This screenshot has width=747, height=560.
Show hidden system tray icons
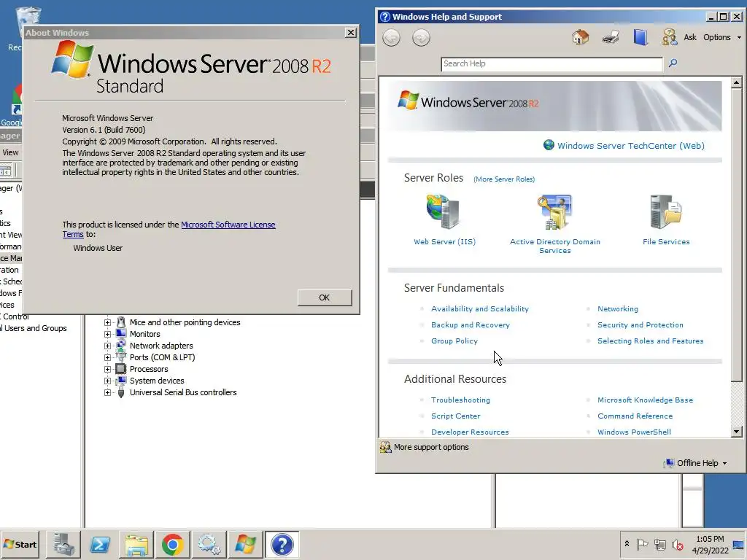click(x=627, y=543)
